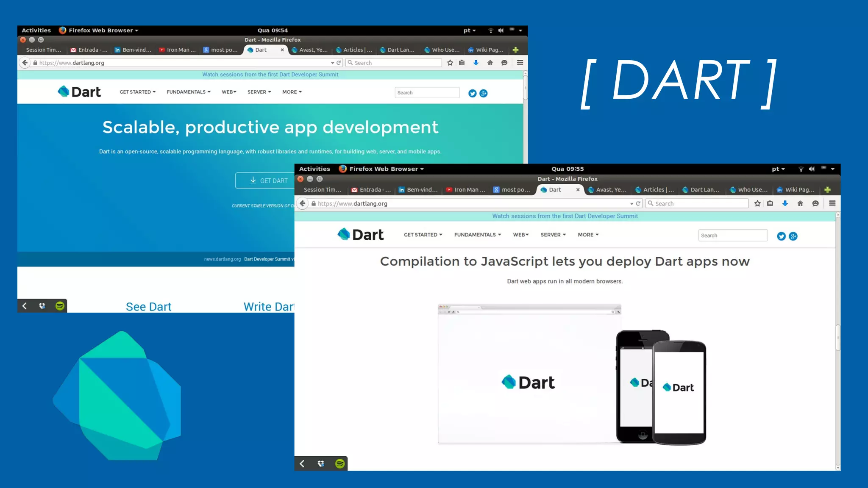Click Activities in front window top bar
Viewport: 868px width, 488px height.
tap(314, 169)
